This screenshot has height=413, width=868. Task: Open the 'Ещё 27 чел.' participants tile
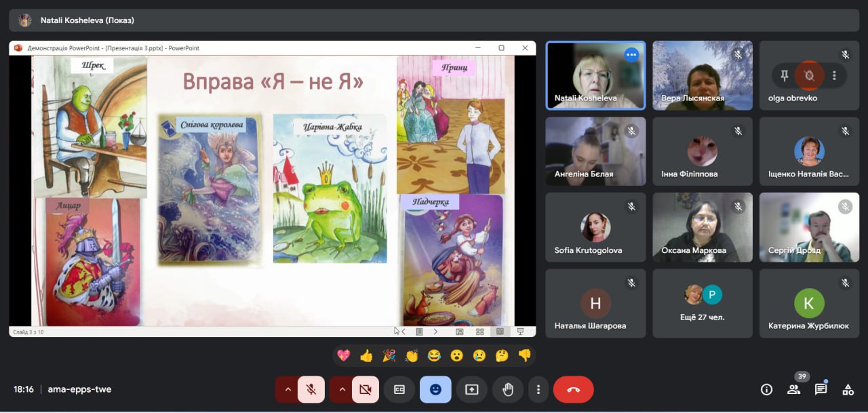[703, 303]
